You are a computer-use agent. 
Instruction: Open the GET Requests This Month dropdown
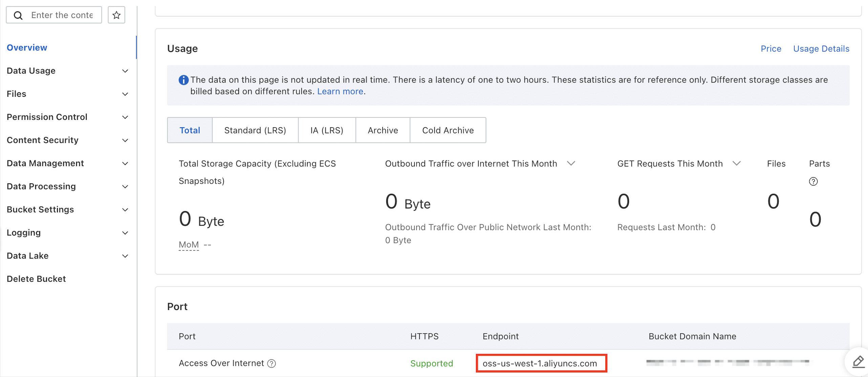(x=737, y=163)
